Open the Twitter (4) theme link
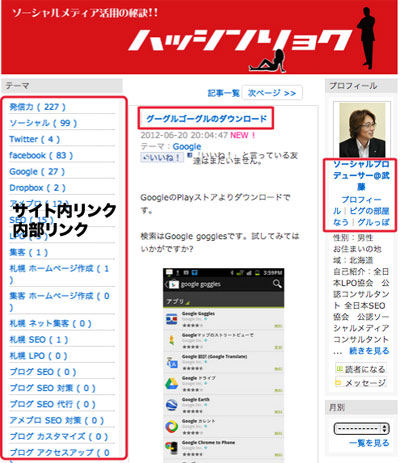Image resolution: width=400 pixels, height=463 pixels. 35,139
